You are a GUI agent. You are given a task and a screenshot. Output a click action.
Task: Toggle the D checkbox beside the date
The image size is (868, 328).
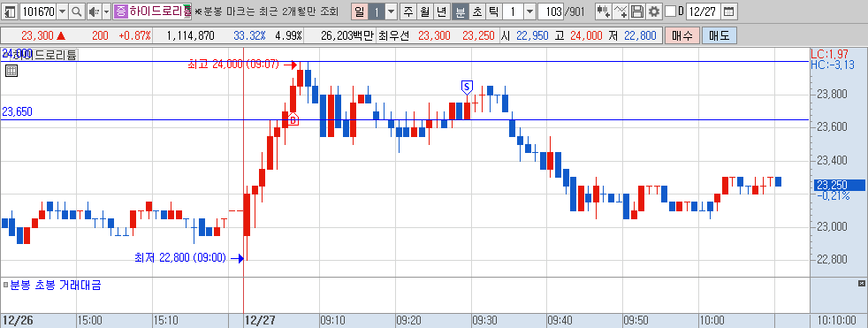pyautogui.click(x=670, y=11)
